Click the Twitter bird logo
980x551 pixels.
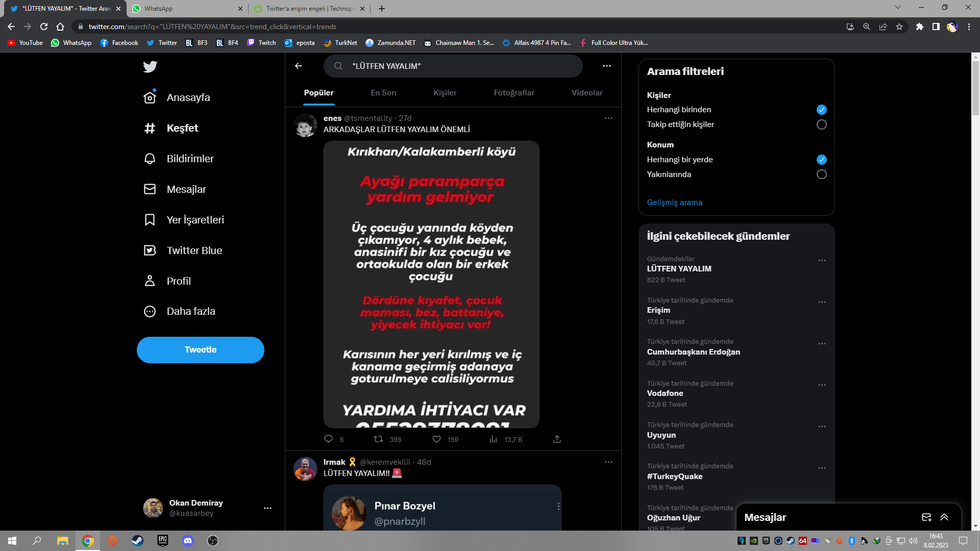tap(150, 67)
